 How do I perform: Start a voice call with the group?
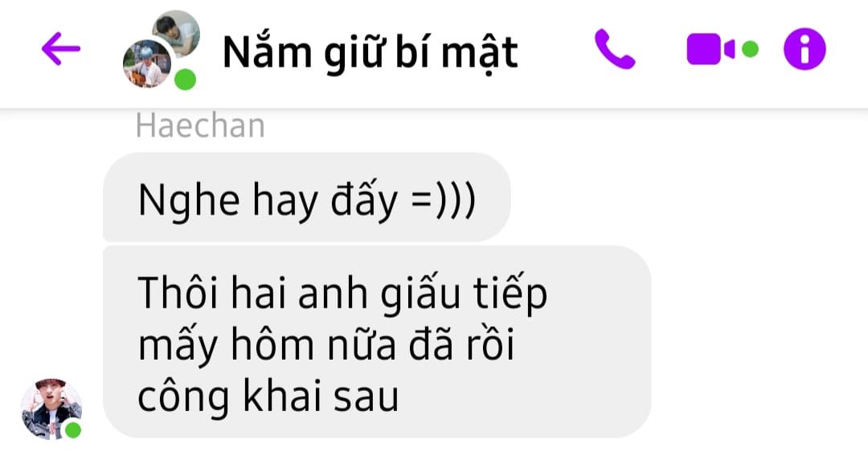click(x=615, y=49)
